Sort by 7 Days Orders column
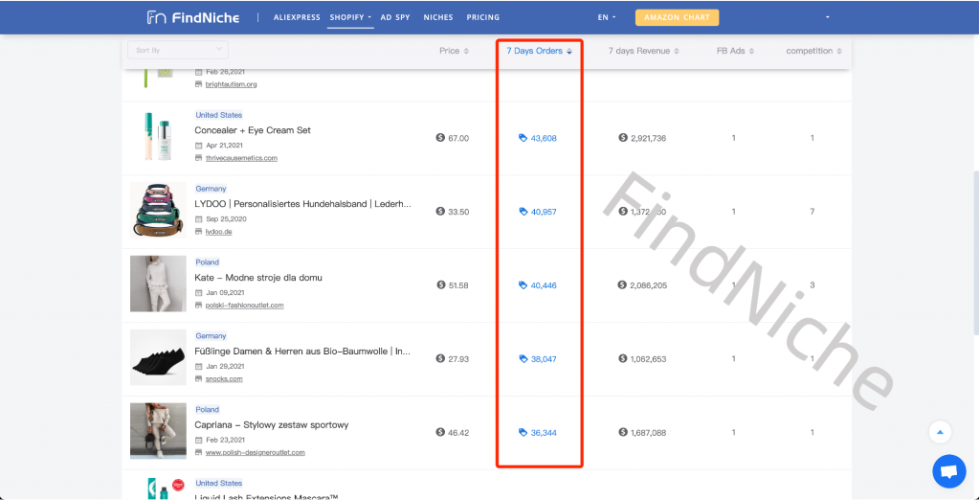The width and height of the screenshot is (980, 500). click(539, 51)
